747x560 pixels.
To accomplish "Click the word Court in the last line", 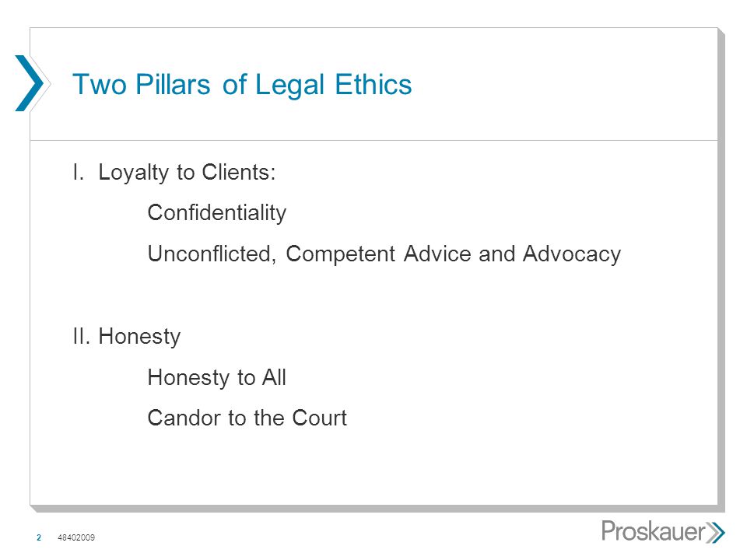I will 319,418.
